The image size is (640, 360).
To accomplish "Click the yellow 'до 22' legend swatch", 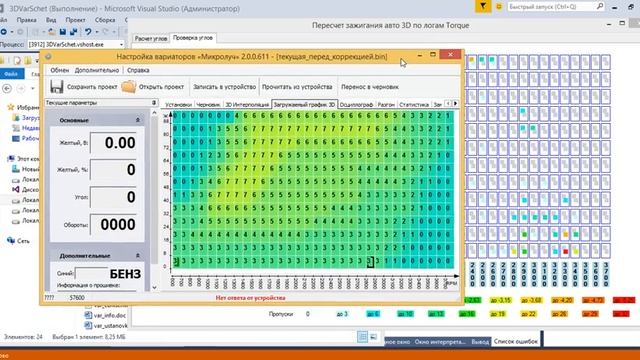I will click(529, 313).
